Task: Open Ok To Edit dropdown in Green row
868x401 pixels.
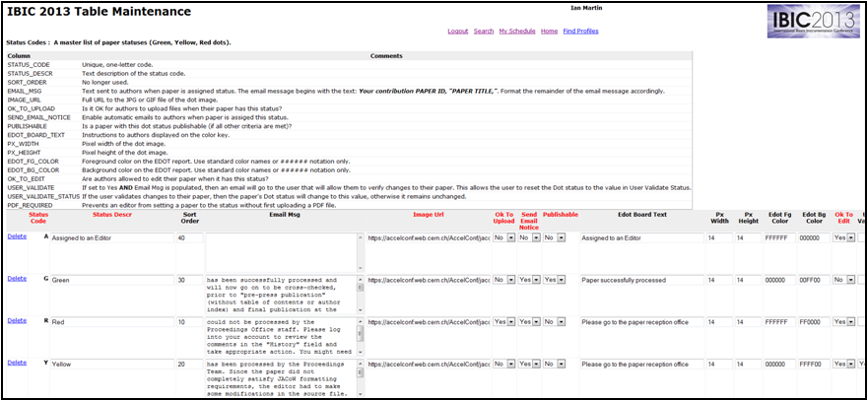Action: (x=843, y=280)
